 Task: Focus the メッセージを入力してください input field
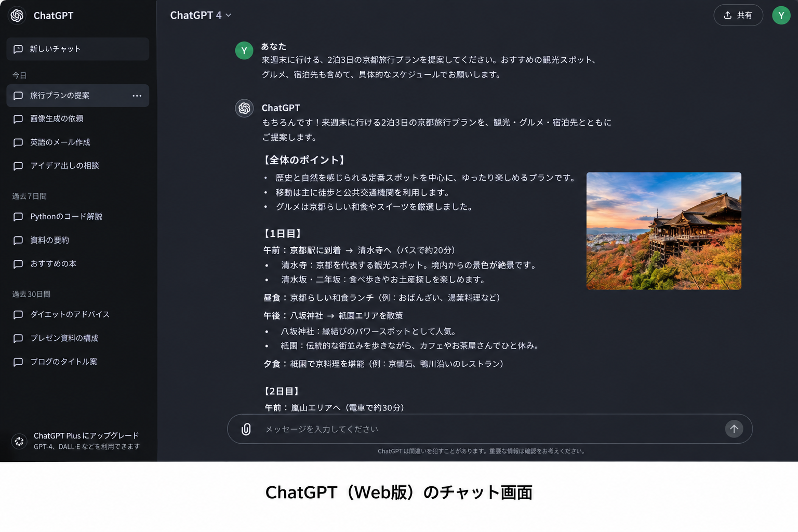coord(490,429)
